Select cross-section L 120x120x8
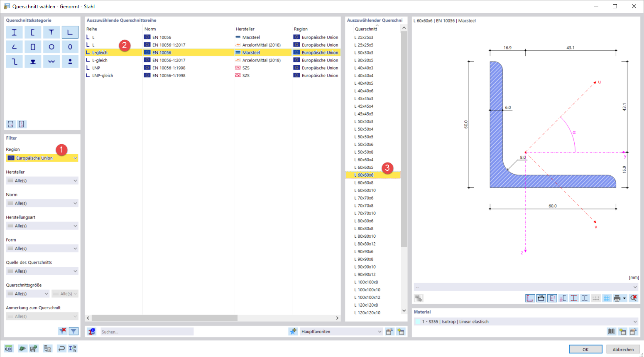 [x=373, y=305]
